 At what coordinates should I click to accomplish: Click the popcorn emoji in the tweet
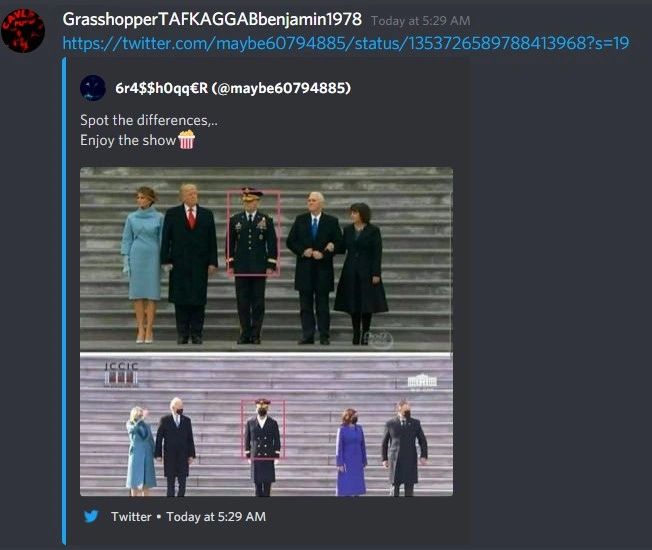pyautogui.click(x=187, y=139)
